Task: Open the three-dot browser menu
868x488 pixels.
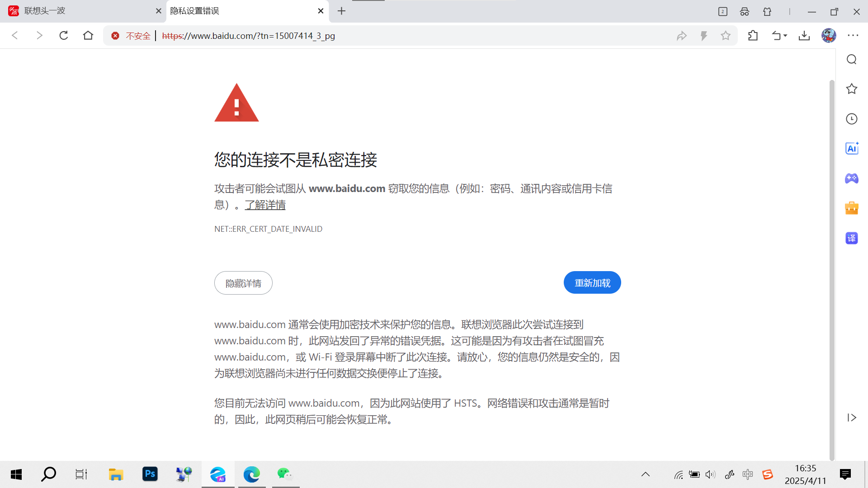Action: 853,36
